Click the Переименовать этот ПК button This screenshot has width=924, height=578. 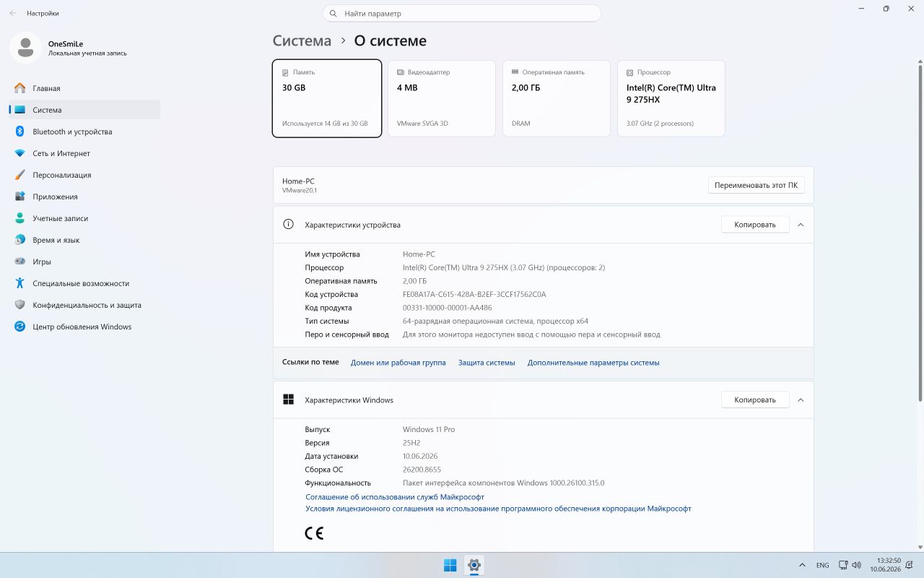tap(756, 185)
